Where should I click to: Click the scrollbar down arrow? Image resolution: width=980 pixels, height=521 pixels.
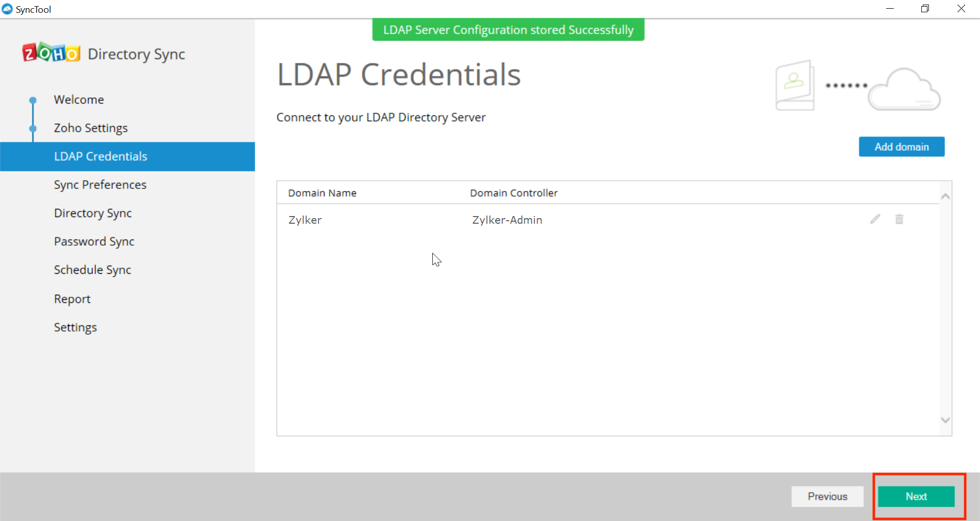pyautogui.click(x=945, y=419)
